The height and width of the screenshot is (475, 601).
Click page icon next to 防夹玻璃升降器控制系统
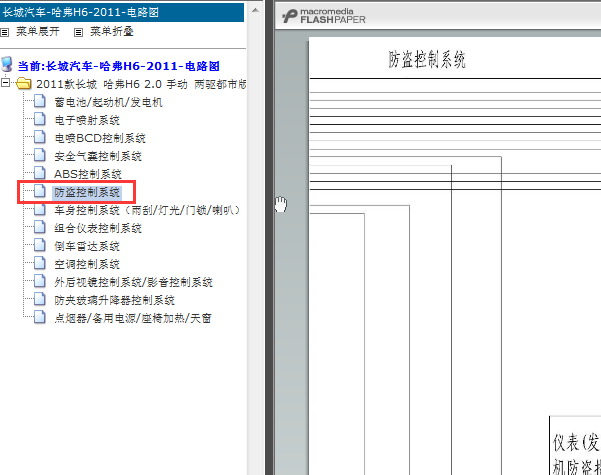[x=39, y=299]
